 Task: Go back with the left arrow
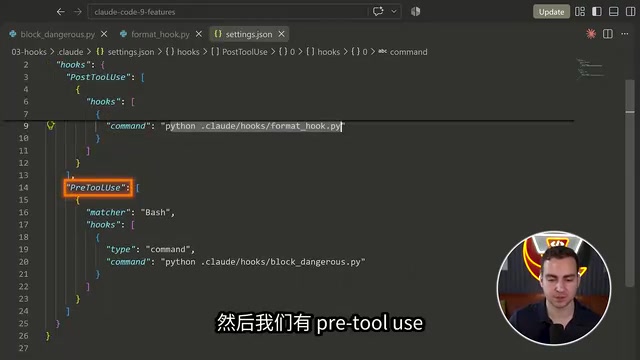[x=60, y=12]
